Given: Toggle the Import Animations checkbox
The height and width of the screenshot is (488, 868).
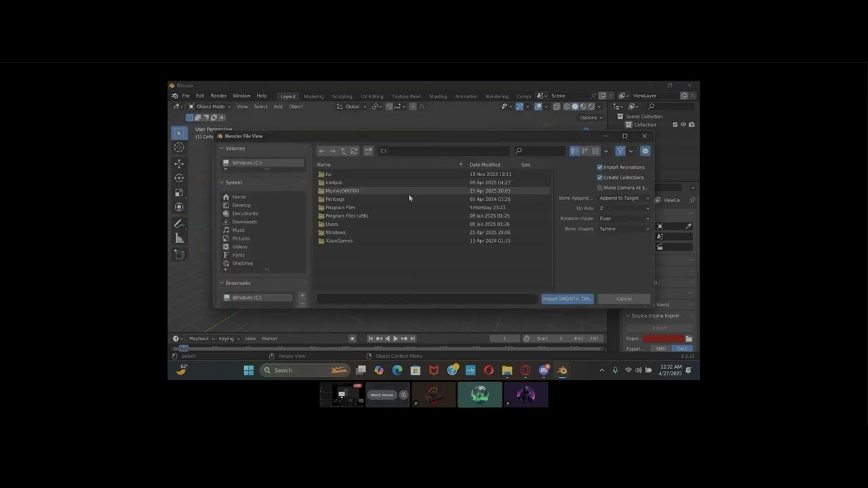Looking at the screenshot, I should click(x=599, y=167).
